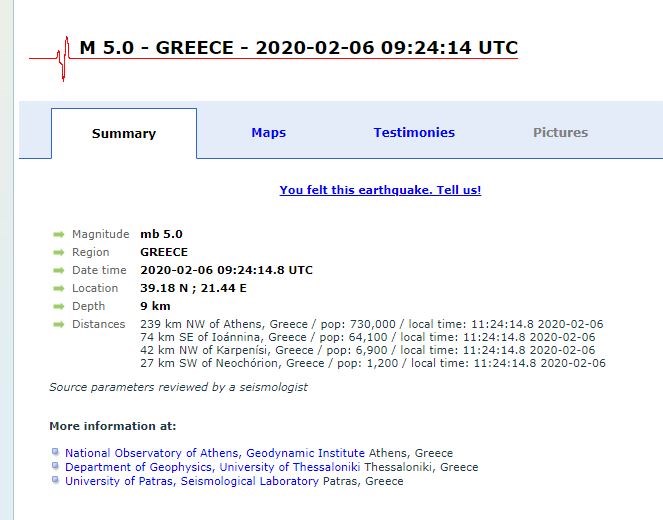Open the 'You felt this earthquake. Tell us!' link
This screenshot has height=520, width=663.
pyautogui.click(x=380, y=190)
